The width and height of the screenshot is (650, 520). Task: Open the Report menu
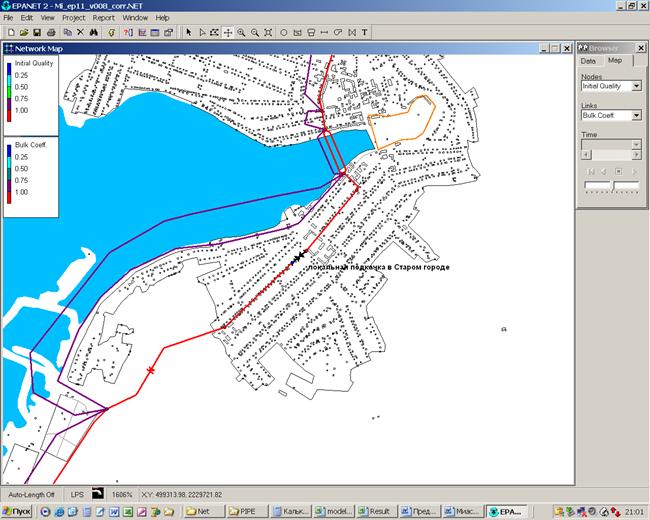[103, 18]
